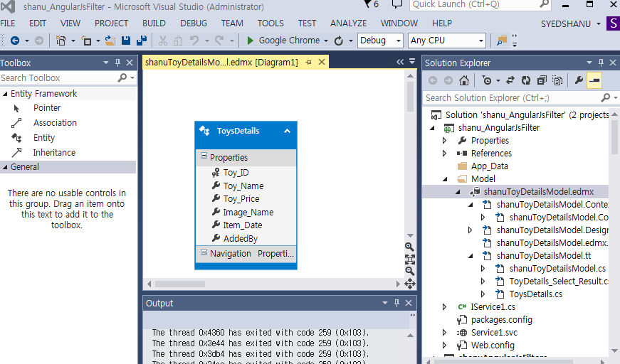The height and width of the screenshot is (364, 620).
Task: Click the New Project toolbar icon
Action: pyautogui.click(x=61, y=41)
